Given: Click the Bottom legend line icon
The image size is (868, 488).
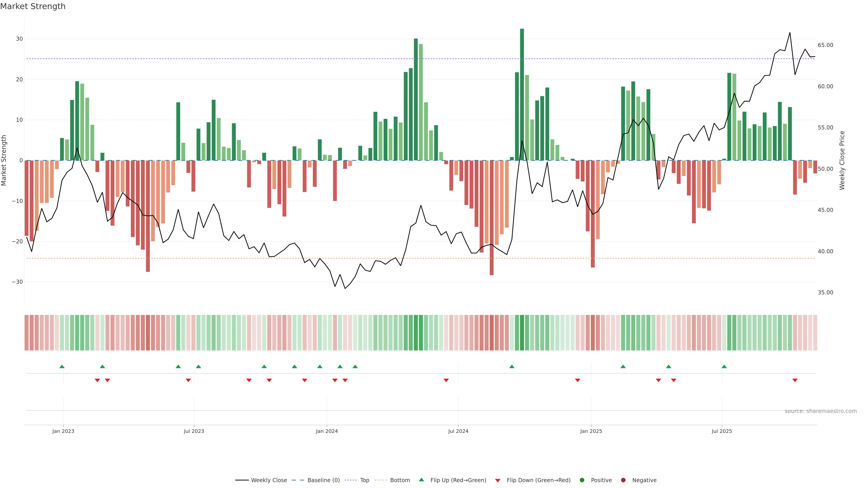Looking at the screenshot, I should pos(380,480).
